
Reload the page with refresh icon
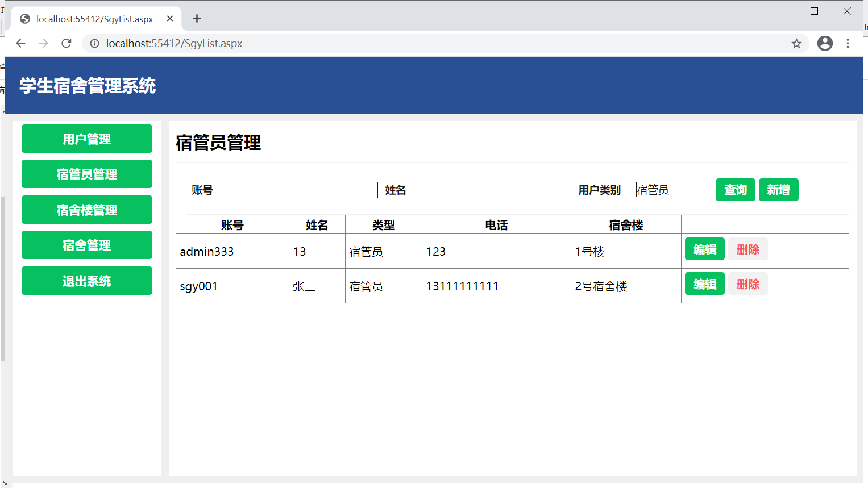pos(67,44)
